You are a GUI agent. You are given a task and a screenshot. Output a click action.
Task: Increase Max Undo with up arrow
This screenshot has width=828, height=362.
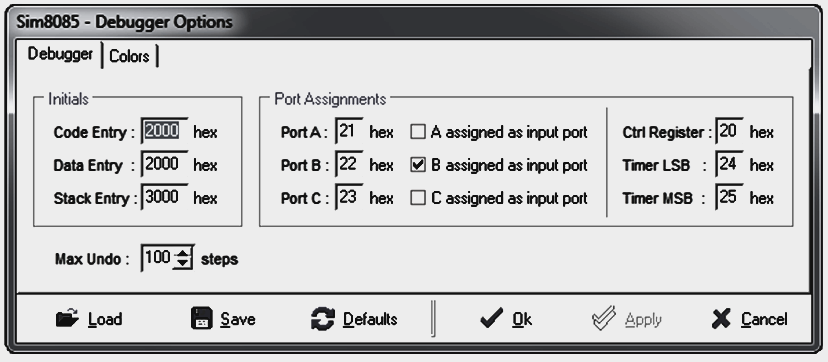[183, 253]
